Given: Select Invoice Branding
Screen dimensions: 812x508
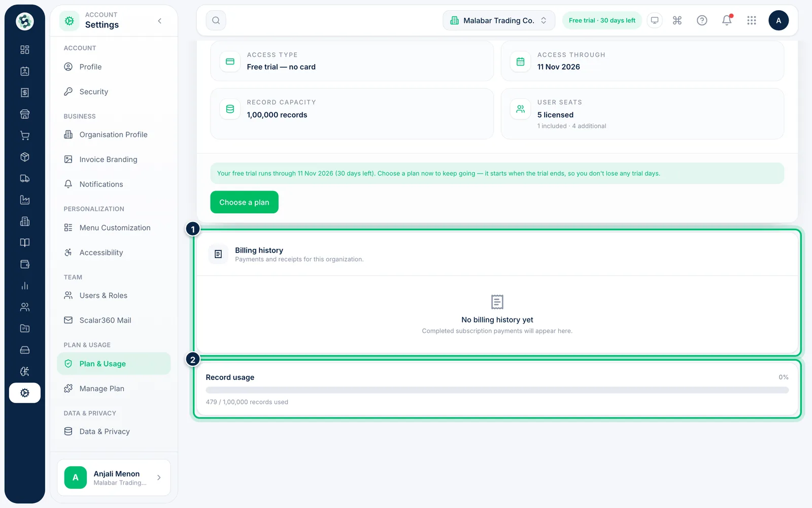Looking at the screenshot, I should 114,160.
